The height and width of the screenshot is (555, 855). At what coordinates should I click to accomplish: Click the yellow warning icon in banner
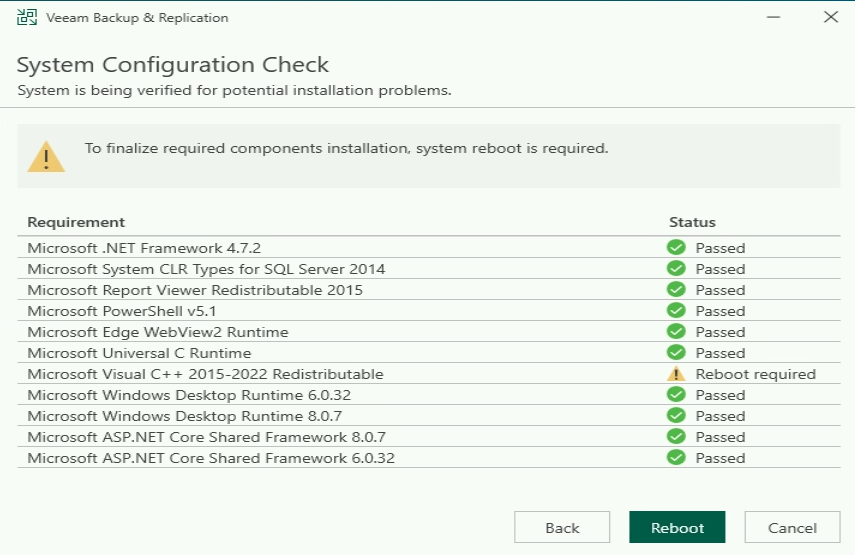tap(46, 156)
